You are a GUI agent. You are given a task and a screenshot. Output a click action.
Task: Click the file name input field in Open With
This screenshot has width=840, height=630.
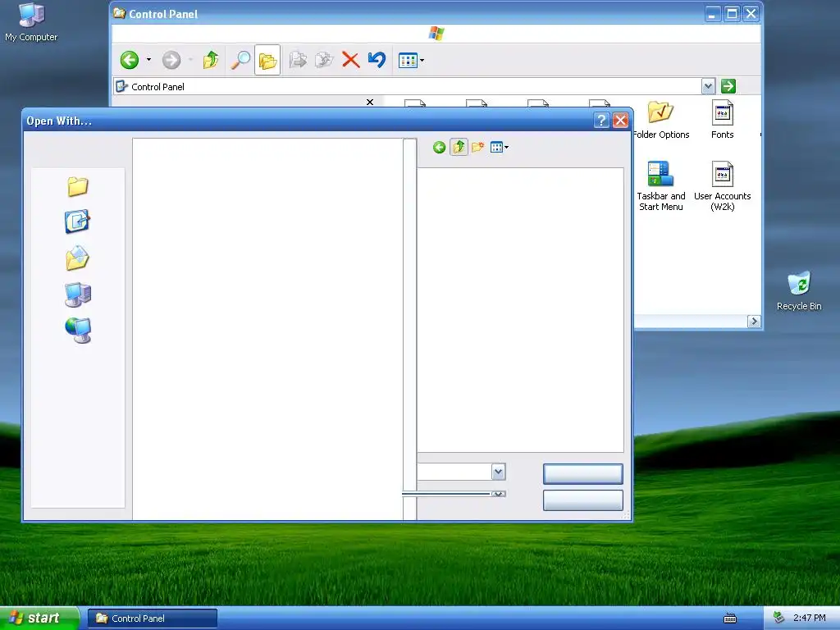pyautogui.click(x=454, y=472)
